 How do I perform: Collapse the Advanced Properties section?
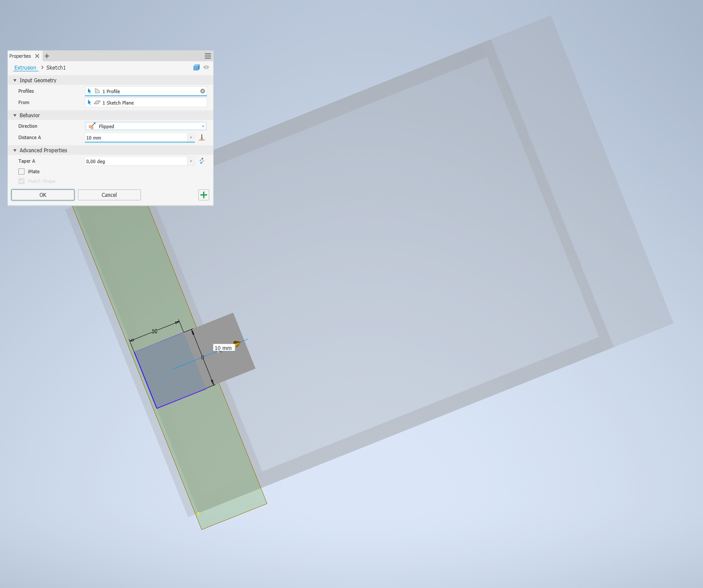click(x=14, y=150)
